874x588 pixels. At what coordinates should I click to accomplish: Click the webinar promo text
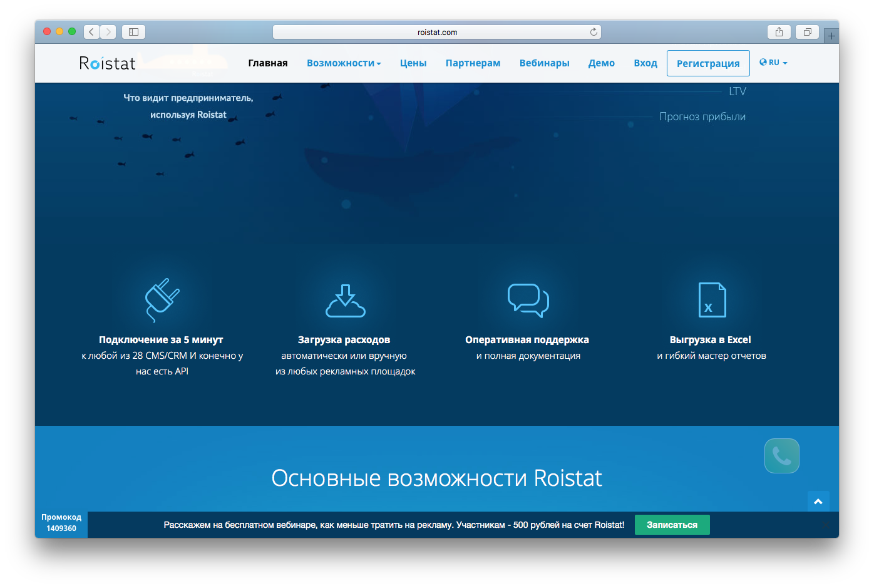[394, 525]
